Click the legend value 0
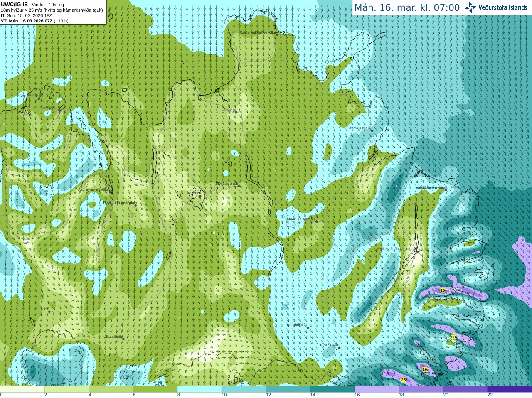 pos(1,395)
